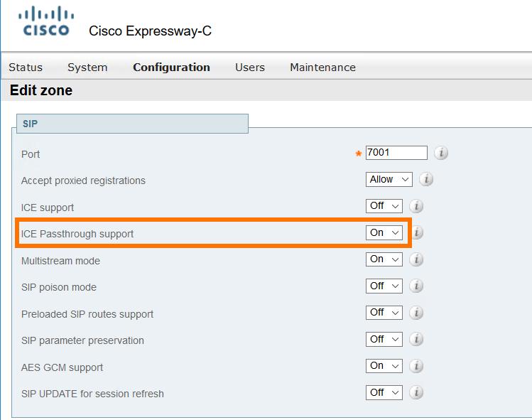Image resolution: width=532 pixels, height=420 pixels.
Task: Show info for SIP UPDATE session refresh
Action: pyautogui.click(x=416, y=392)
